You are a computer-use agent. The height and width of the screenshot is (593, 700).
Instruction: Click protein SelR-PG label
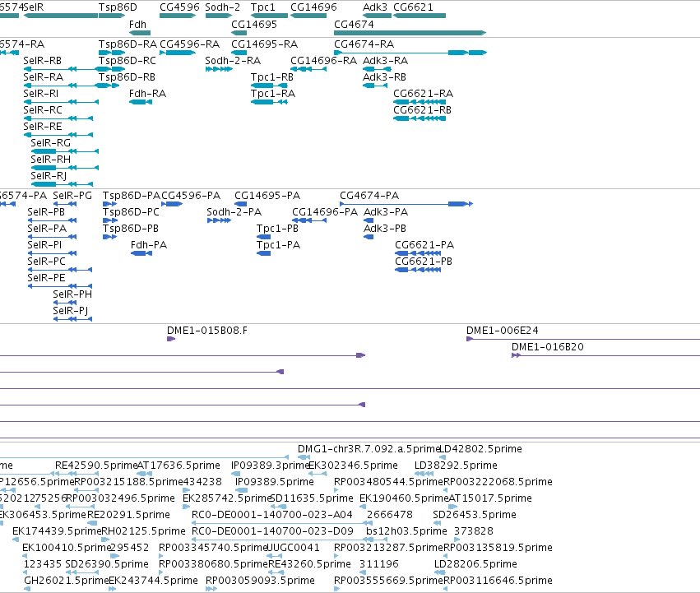(x=72, y=196)
